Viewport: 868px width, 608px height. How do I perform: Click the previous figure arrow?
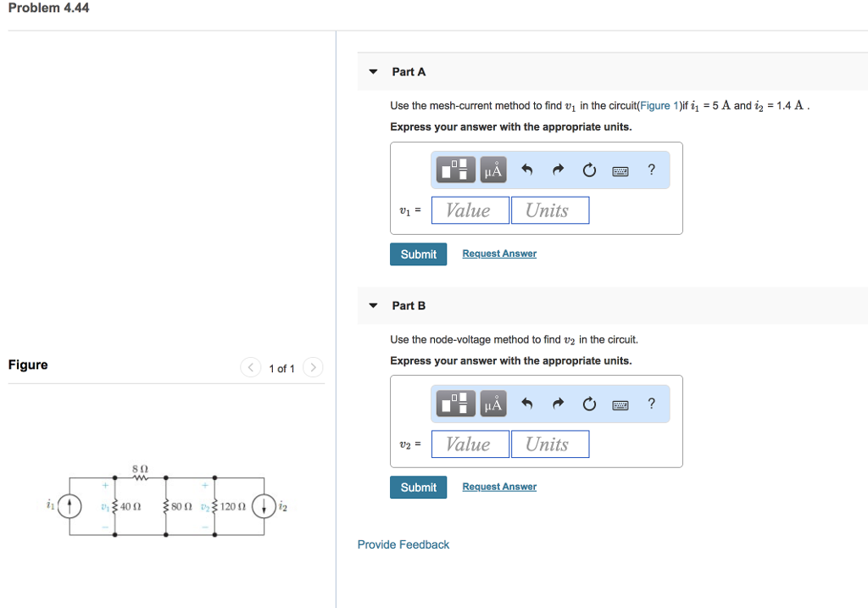pos(250,368)
